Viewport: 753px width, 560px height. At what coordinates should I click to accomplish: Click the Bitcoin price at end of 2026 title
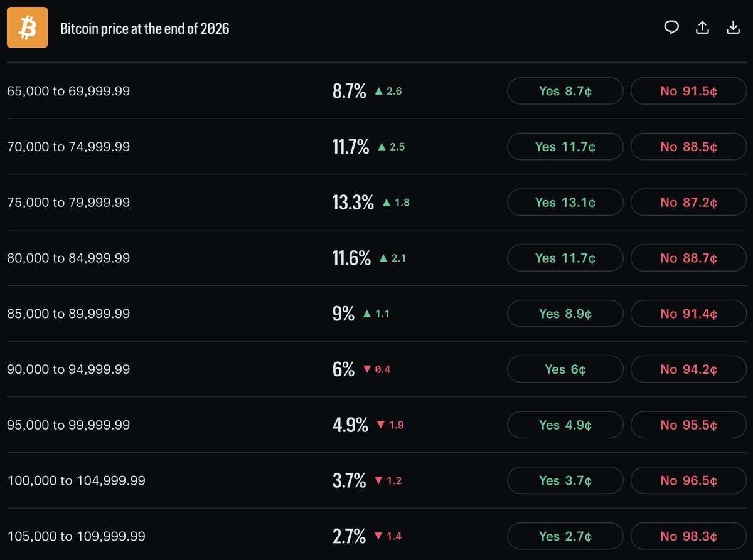click(x=145, y=28)
